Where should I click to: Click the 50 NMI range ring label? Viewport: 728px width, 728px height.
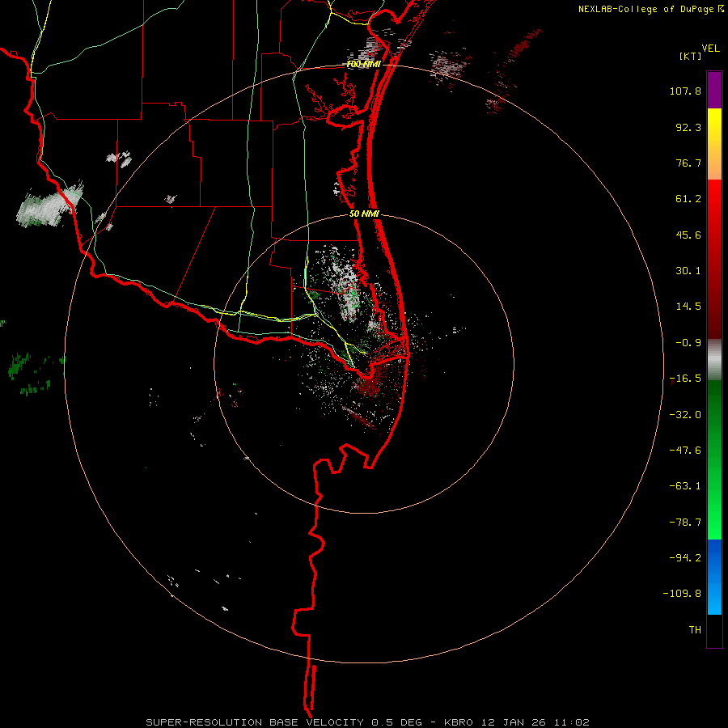(364, 214)
